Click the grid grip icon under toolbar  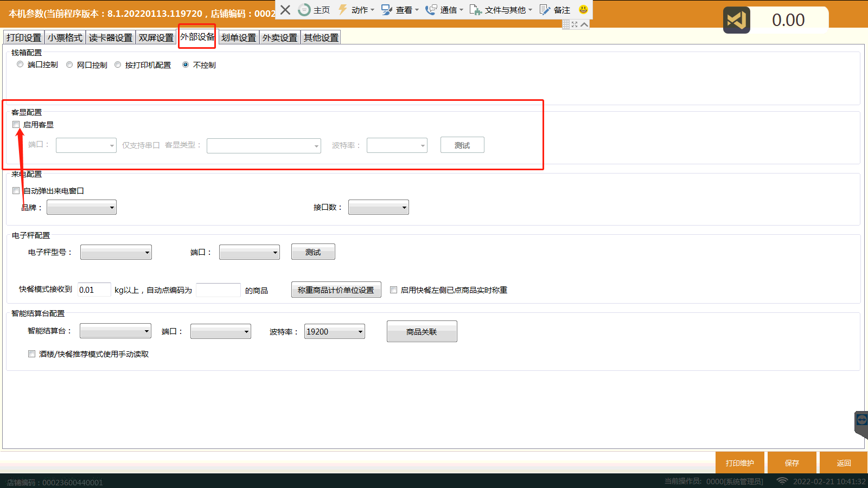(566, 24)
